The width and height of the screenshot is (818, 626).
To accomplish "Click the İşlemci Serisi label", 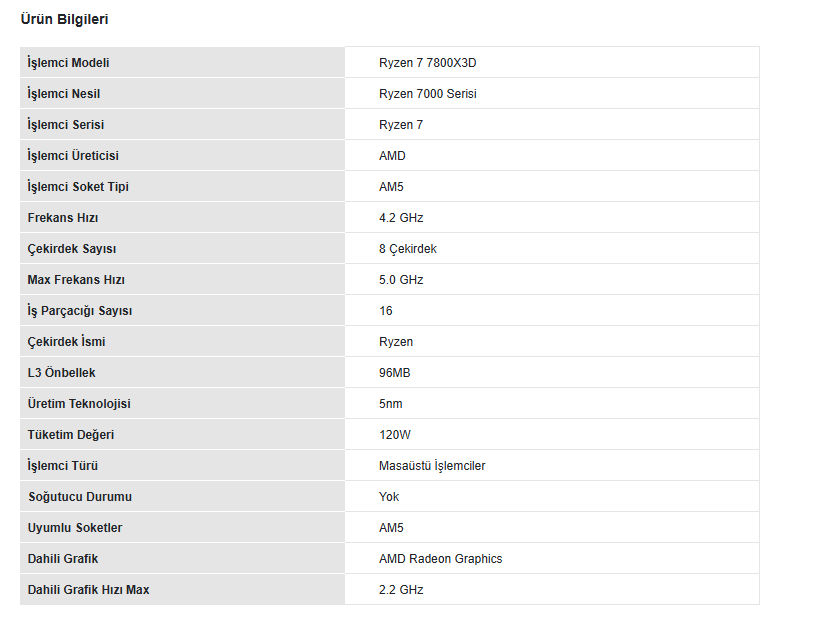I will pos(65,125).
